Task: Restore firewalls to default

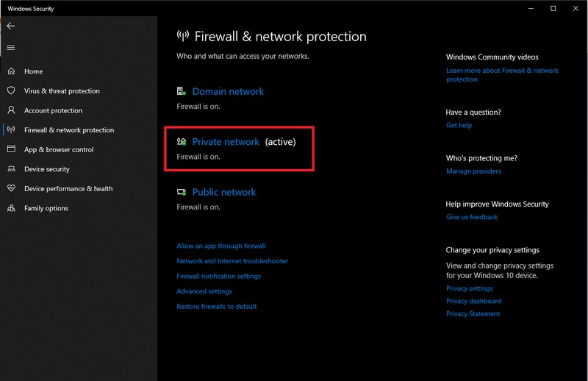Action: (x=217, y=307)
